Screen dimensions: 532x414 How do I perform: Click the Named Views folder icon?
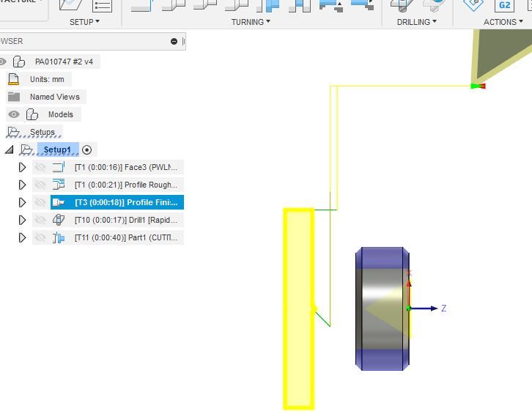(14, 97)
